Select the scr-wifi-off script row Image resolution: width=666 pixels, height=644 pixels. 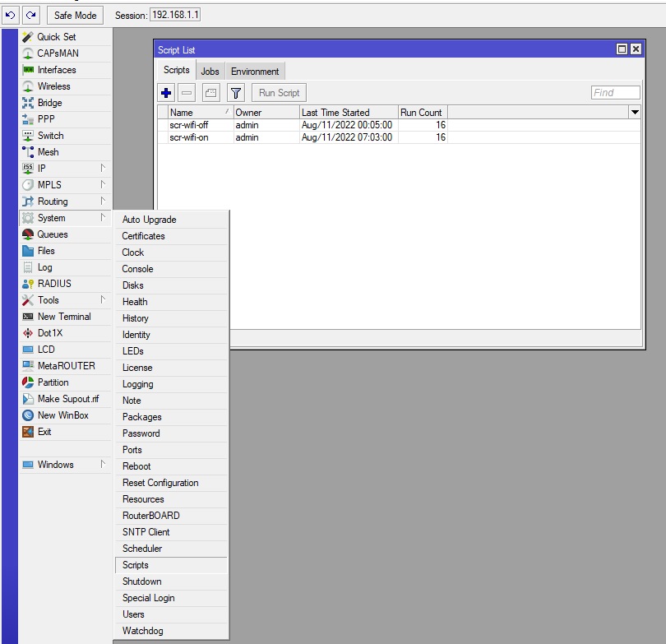(399, 125)
